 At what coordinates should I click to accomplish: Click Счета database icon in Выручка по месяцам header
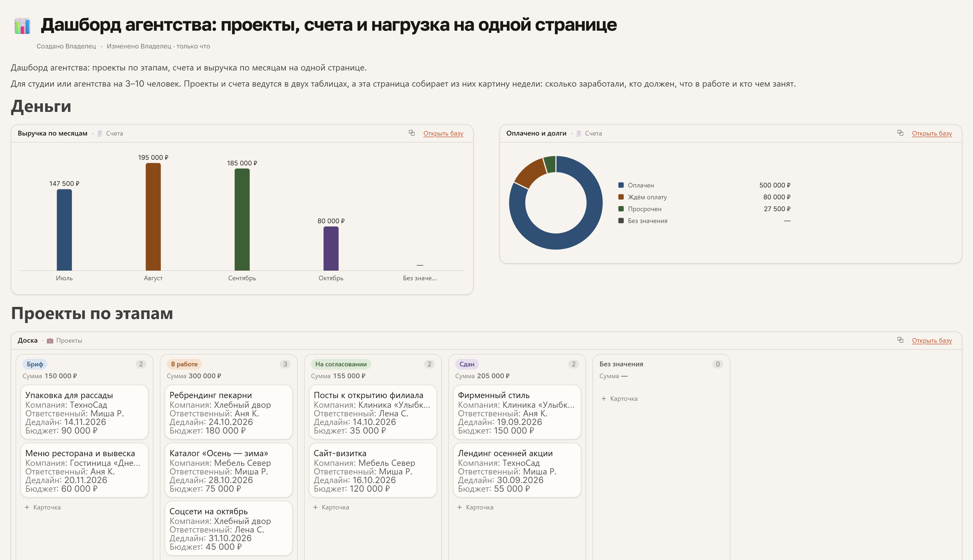click(x=100, y=133)
